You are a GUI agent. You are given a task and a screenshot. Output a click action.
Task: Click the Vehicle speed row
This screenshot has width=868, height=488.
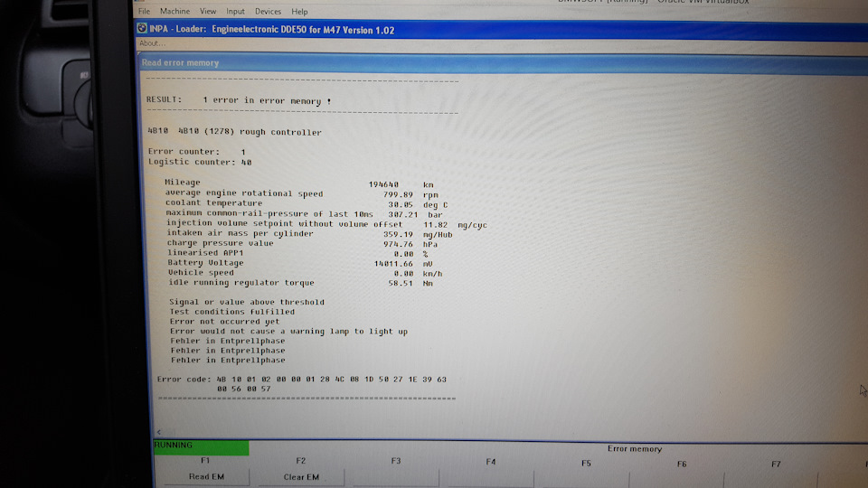click(x=305, y=273)
